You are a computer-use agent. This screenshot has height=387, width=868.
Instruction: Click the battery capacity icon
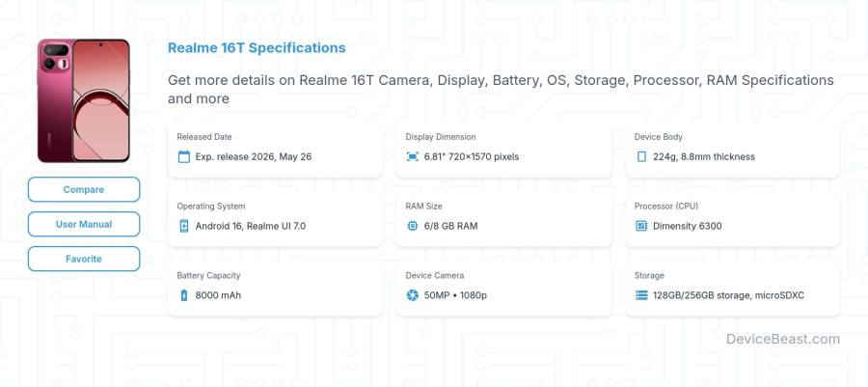click(x=184, y=295)
